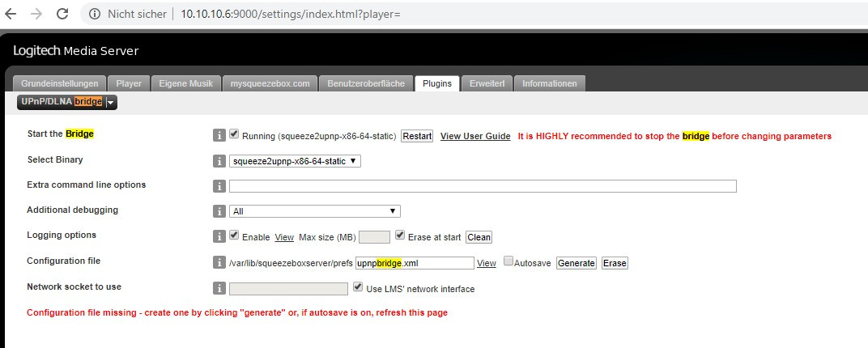Toggle the logging Enable checkbox
Image resolution: width=868 pixels, height=348 pixels.
point(234,235)
